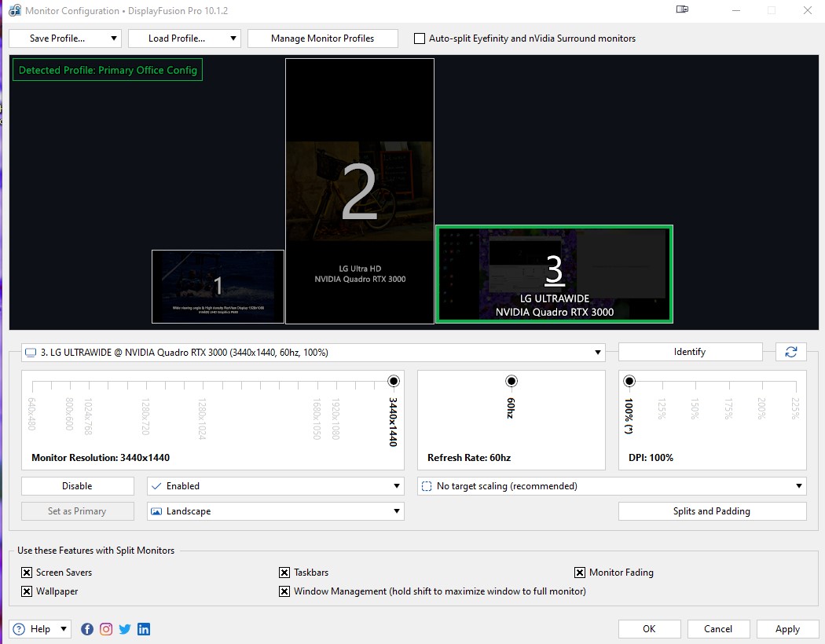Open the LinkedIn social icon link
The width and height of the screenshot is (825, 644).
pyautogui.click(x=144, y=629)
